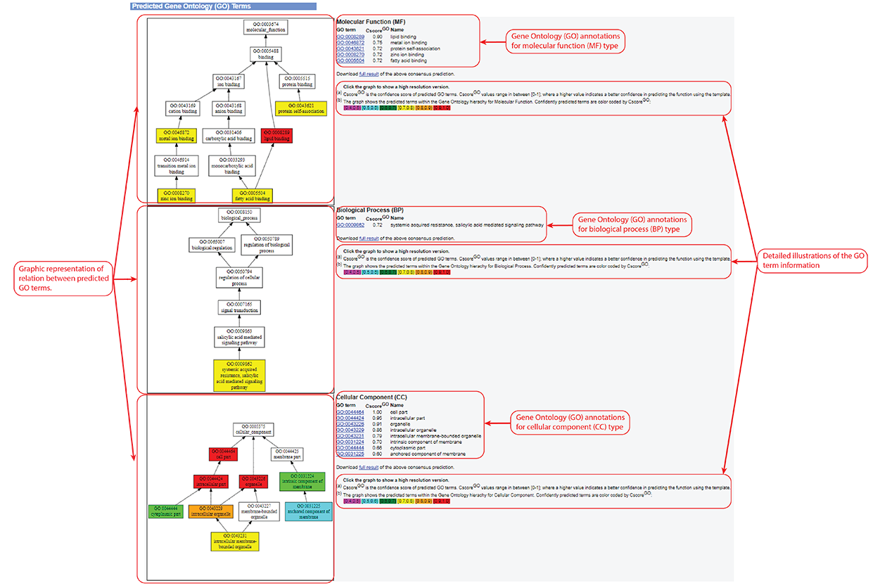Select yellow systemic acquired resistance graph node
The width and height of the screenshot is (873, 588).
241,375
